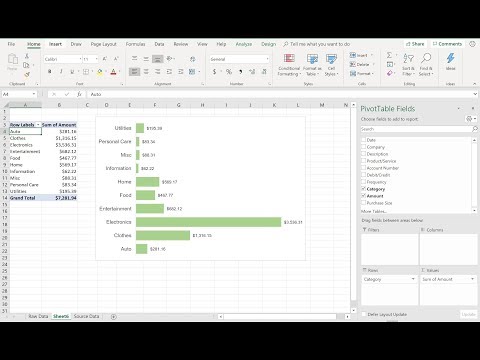Open Cell Styles gallery
480x360 pixels.
coord(331,65)
